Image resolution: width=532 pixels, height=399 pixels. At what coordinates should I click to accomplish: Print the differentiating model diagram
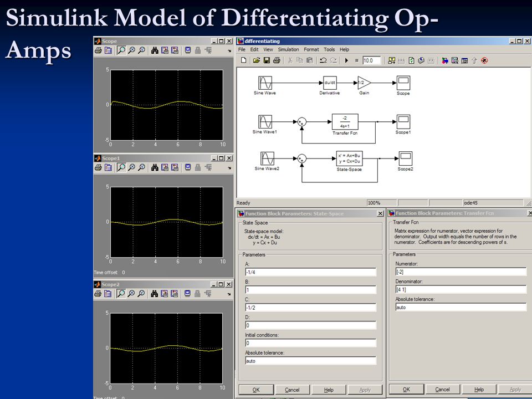click(x=277, y=60)
